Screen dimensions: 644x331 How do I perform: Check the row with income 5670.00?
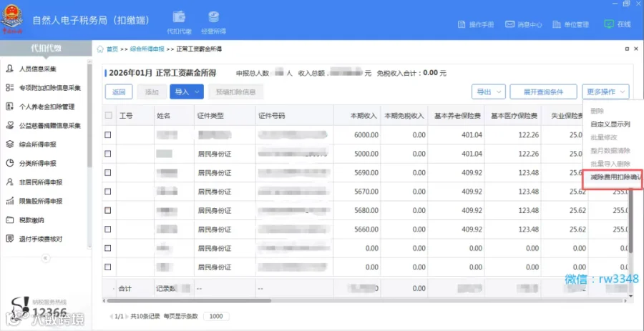(x=108, y=192)
